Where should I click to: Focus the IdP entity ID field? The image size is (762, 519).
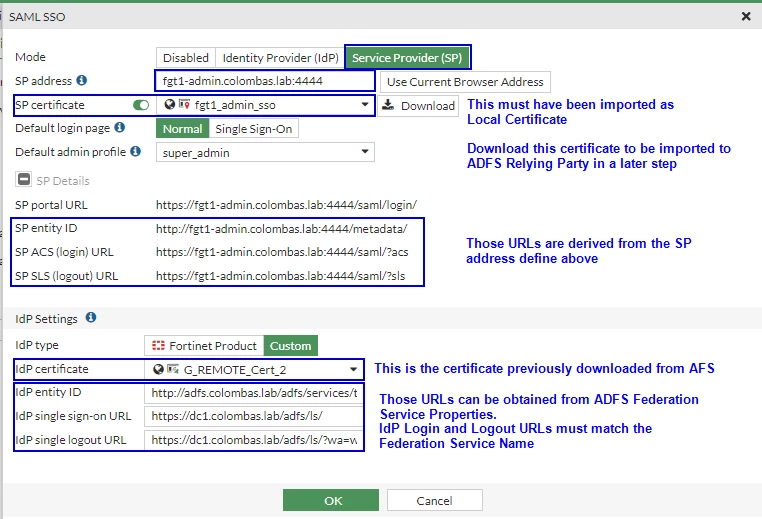pos(254,393)
